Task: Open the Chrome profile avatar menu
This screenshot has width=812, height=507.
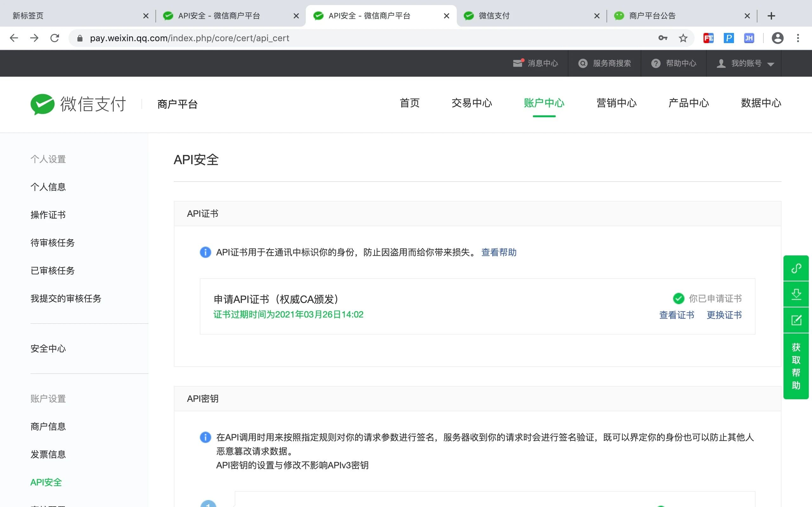Action: point(777,38)
